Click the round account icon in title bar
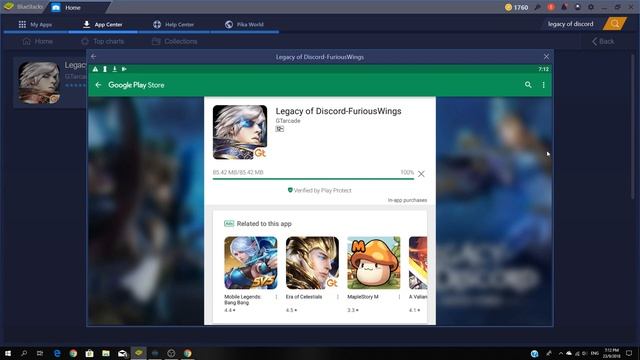 pos(578,7)
